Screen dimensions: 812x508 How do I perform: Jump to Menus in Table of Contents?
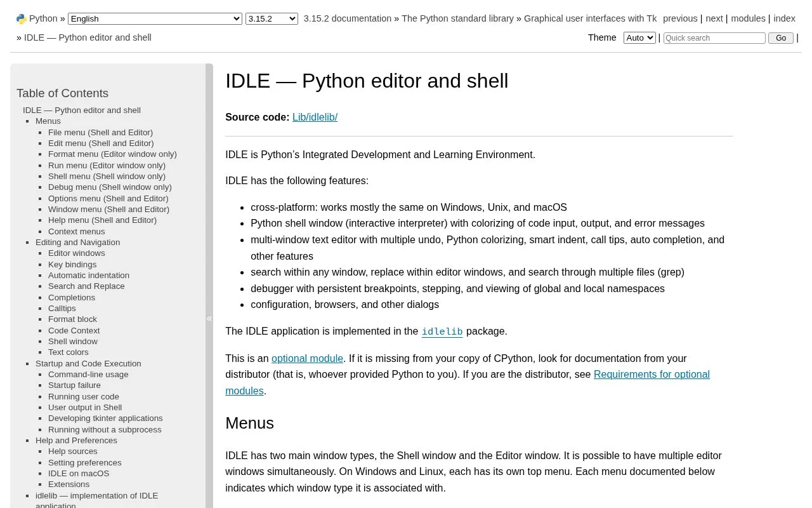[48, 121]
